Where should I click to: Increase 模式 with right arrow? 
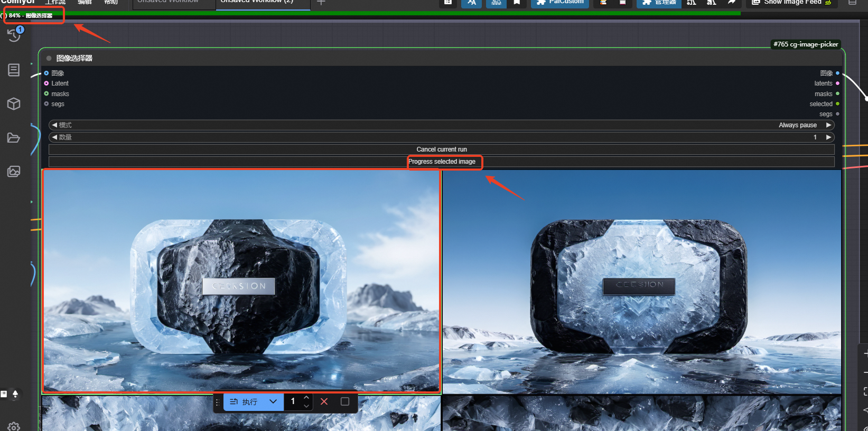click(x=828, y=125)
